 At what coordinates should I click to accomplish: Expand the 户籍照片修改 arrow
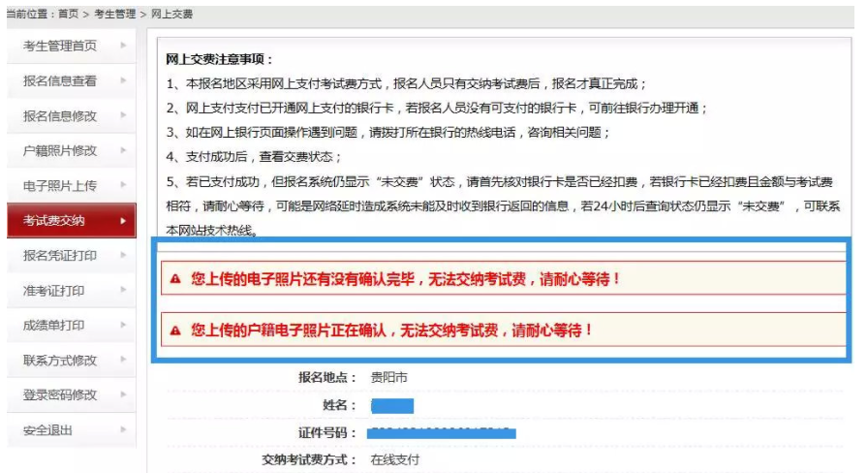point(123,150)
